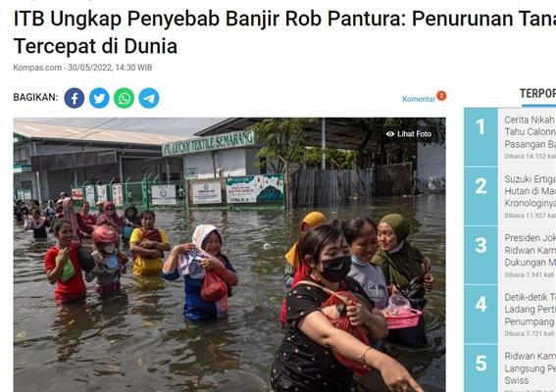
Task: Open popular article starting Detik-detik
Action: point(530,310)
